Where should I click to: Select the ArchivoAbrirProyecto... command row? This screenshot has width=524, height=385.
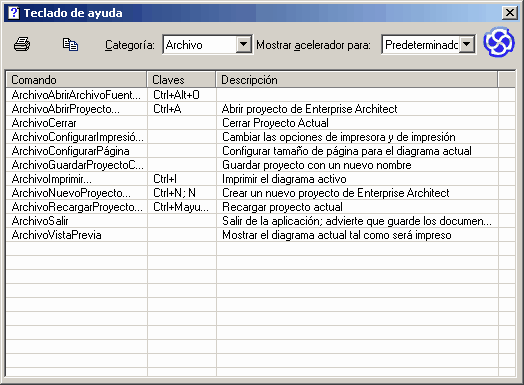coord(261,109)
